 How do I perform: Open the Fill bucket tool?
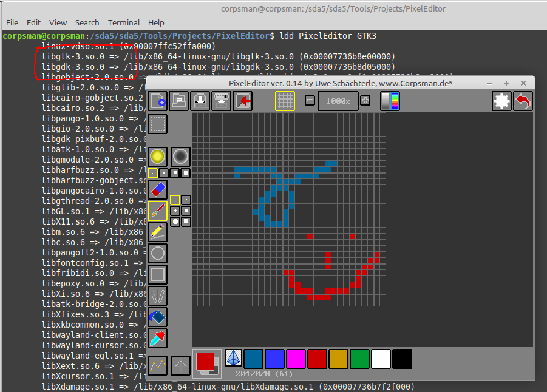tap(157, 316)
